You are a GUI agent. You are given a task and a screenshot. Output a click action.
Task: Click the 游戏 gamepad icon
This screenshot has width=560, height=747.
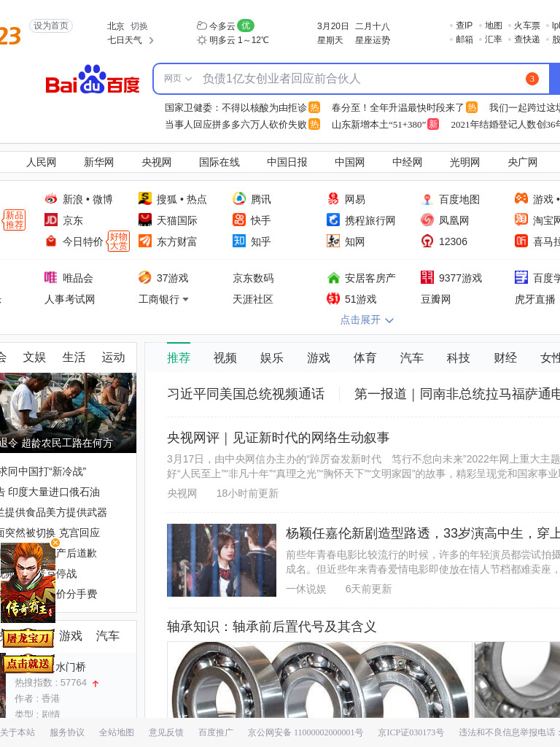coord(521,198)
